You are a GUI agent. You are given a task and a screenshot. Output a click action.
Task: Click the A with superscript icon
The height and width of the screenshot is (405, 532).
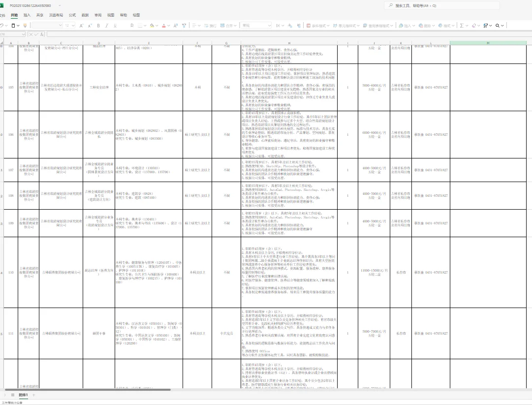[x=175, y=26]
